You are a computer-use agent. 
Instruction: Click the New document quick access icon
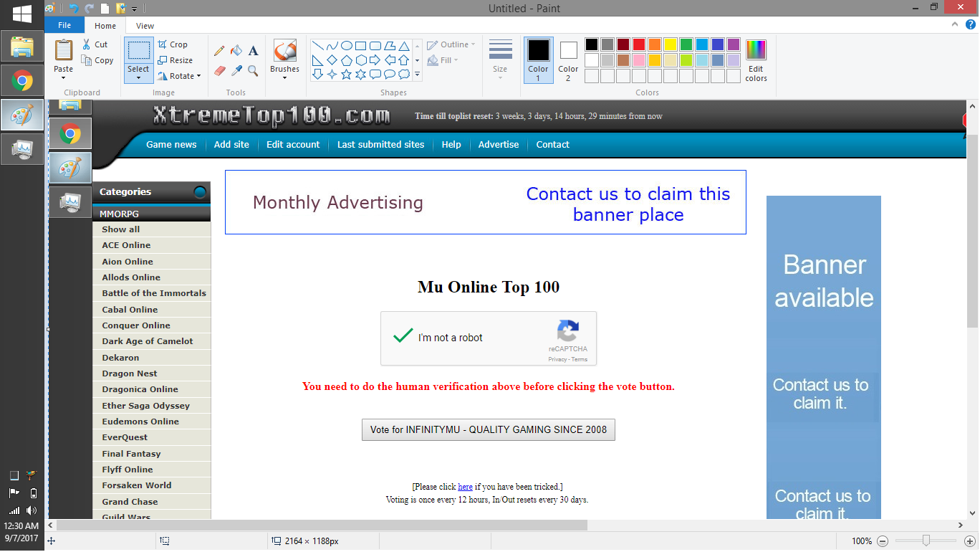pyautogui.click(x=105, y=9)
